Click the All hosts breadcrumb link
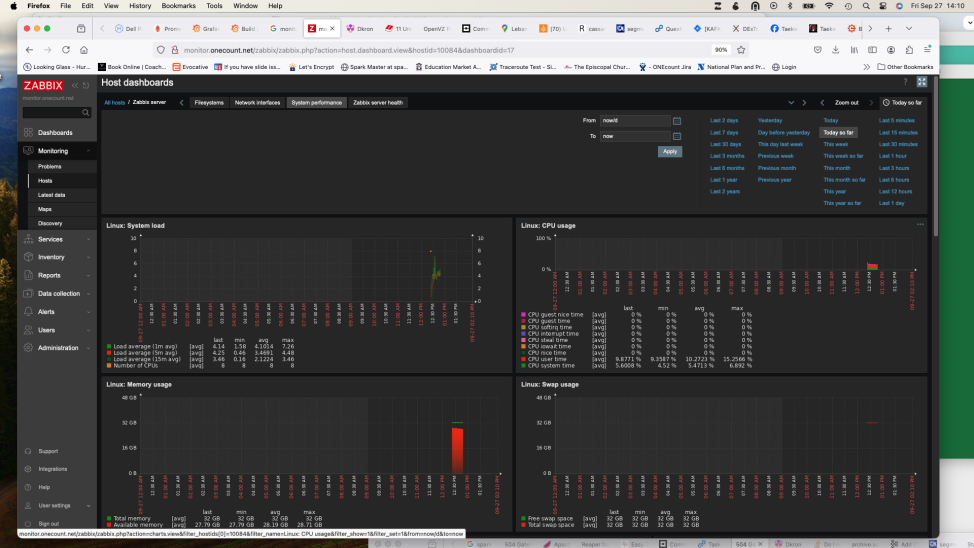 click(114, 102)
